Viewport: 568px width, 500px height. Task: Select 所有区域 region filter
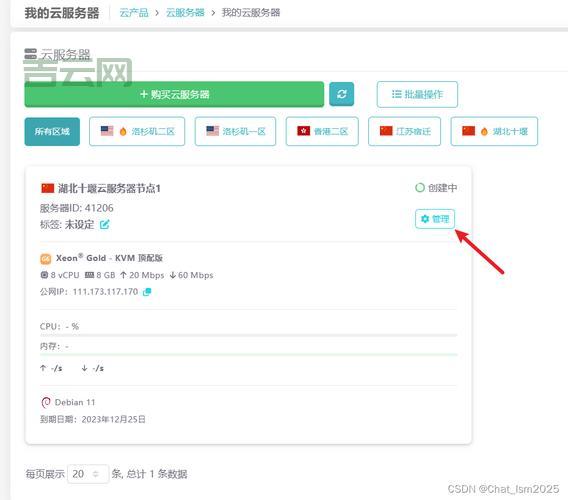coord(52,132)
